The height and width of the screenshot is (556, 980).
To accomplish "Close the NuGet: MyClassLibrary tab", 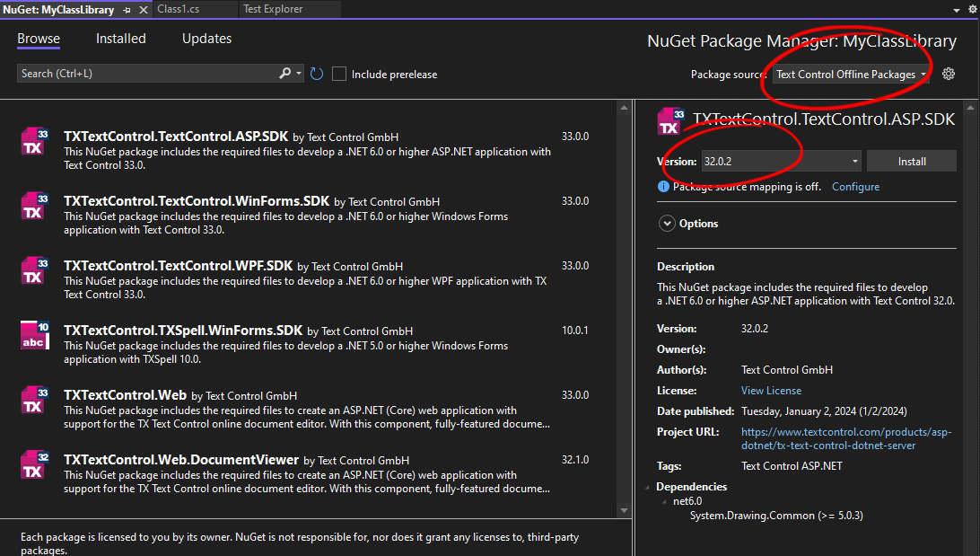I will [143, 9].
